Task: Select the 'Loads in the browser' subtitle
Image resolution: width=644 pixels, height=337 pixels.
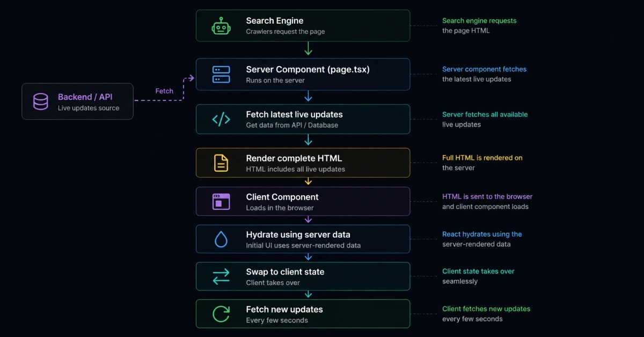Action: click(x=280, y=208)
